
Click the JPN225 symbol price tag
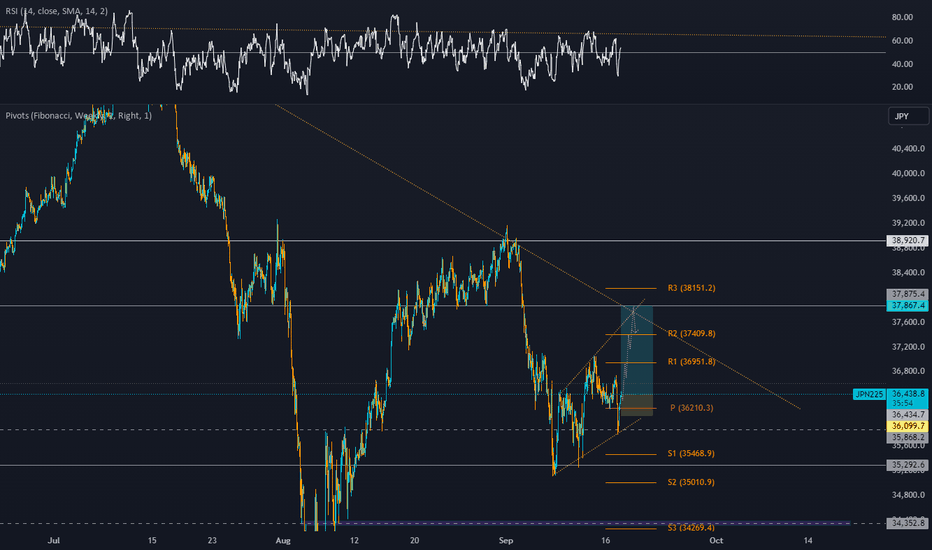pyautogui.click(x=869, y=394)
